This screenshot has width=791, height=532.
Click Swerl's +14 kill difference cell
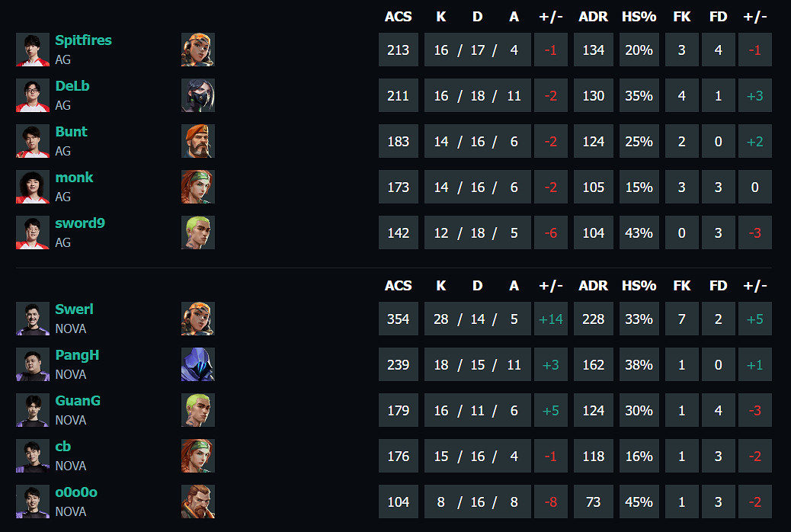[550, 319]
